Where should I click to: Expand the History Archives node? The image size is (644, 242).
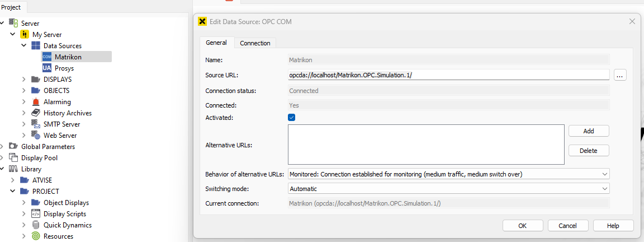pos(24,113)
